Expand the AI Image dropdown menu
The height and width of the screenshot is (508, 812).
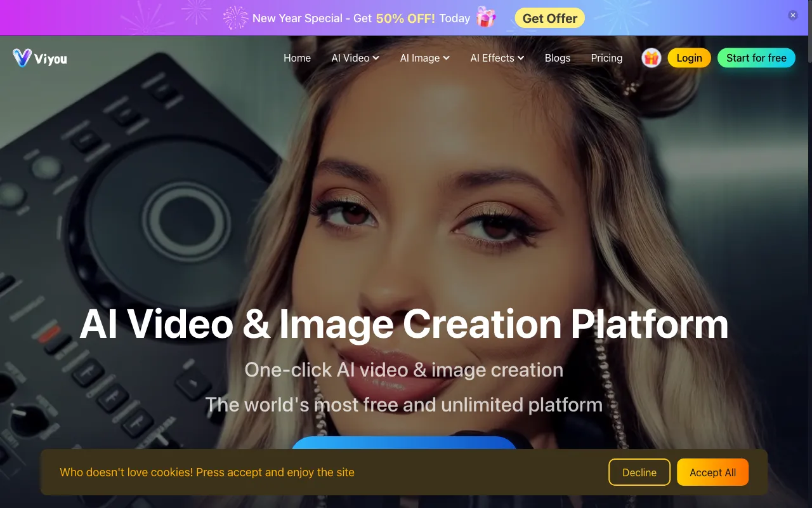pyautogui.click(x=425, y=58)
